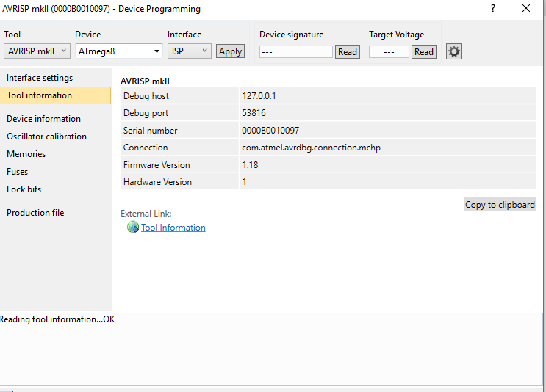Click Read next to Target Voltage

point(424,52)
